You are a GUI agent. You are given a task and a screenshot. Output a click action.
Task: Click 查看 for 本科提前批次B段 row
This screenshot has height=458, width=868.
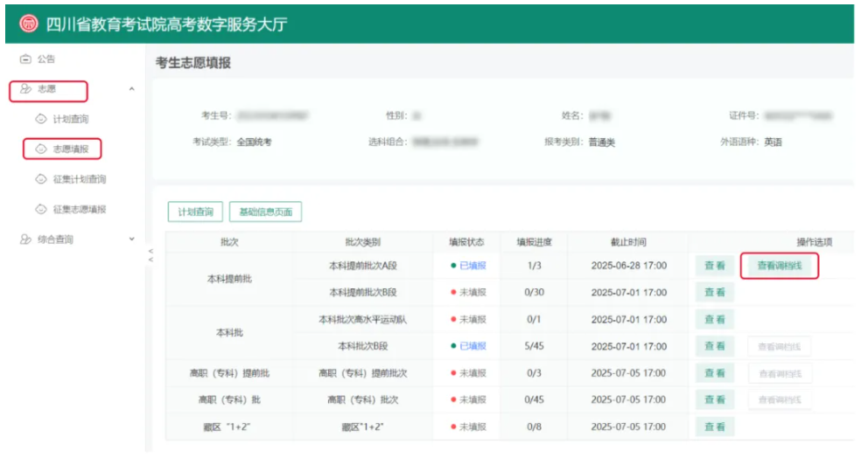[x=715, y=293]
